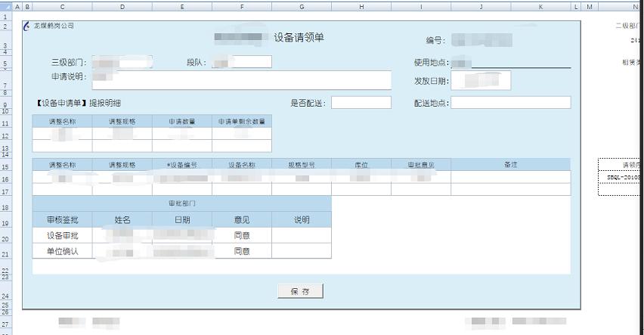This screenshot has width=644, height=335.
Task: Click the 使用地点 field
Action: coord(510,63)
